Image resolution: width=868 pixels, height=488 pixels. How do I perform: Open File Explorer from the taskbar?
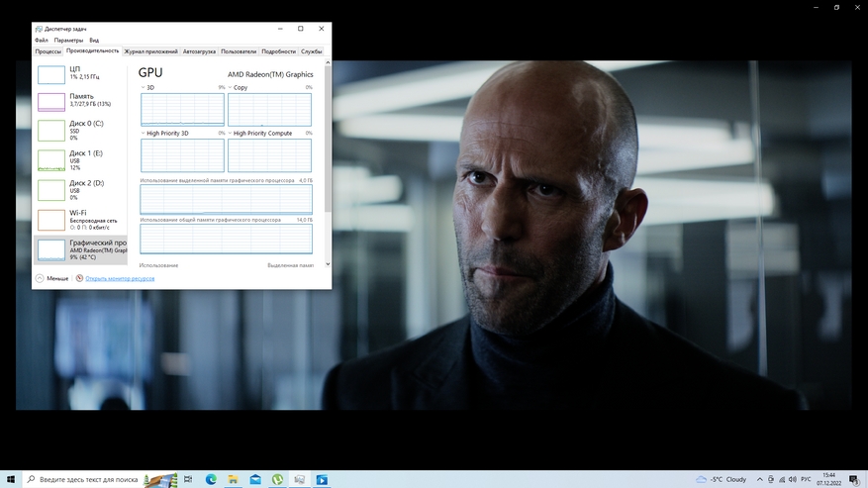233,479
